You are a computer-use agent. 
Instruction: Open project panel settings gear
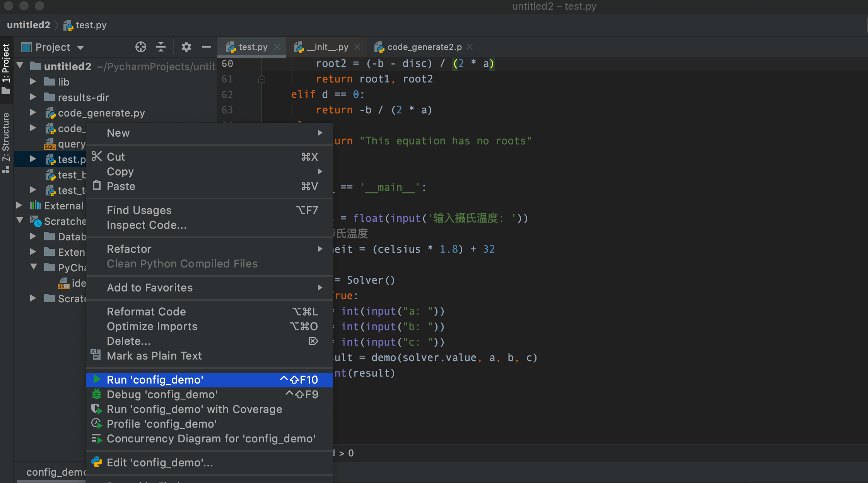(x=186, y=47)
